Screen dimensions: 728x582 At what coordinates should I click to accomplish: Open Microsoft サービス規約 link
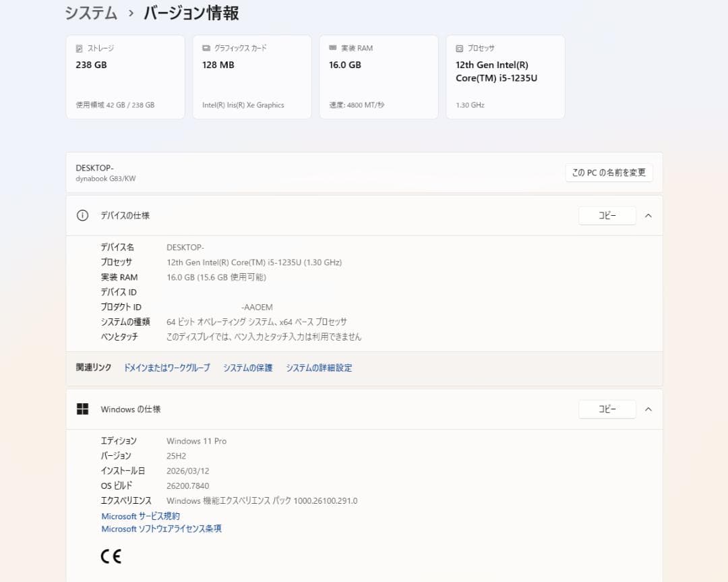[x=140, y=516]
